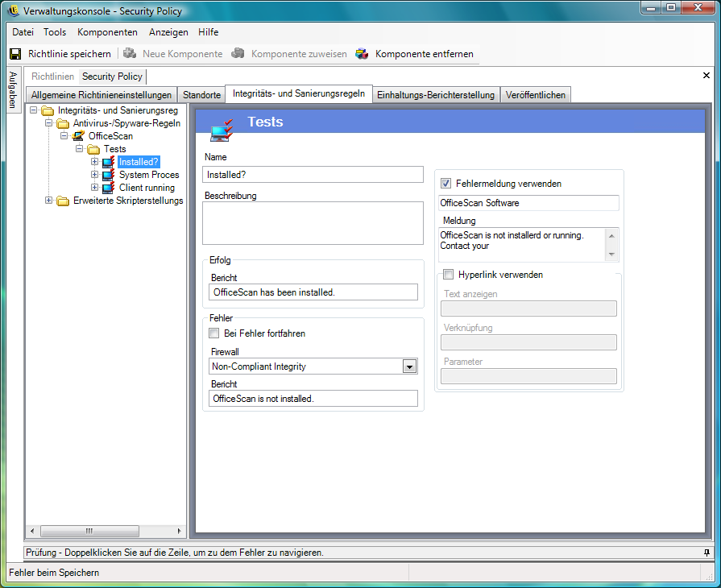Viewport: 721px width, 588px height.
Task: Click the Installed? test monitor icon
Action: [109, 162]
